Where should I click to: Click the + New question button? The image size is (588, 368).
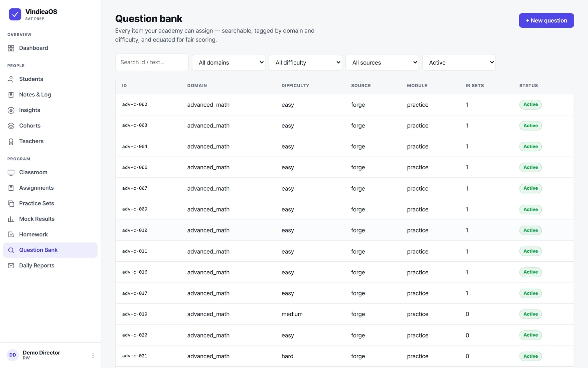click(546, 20)
